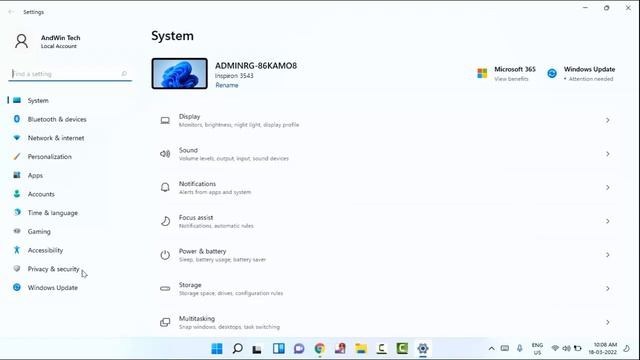The width and height of the screenshot is (640, 360).
Task: Open Chrome from the taskbar
Action: pos(320,349)
